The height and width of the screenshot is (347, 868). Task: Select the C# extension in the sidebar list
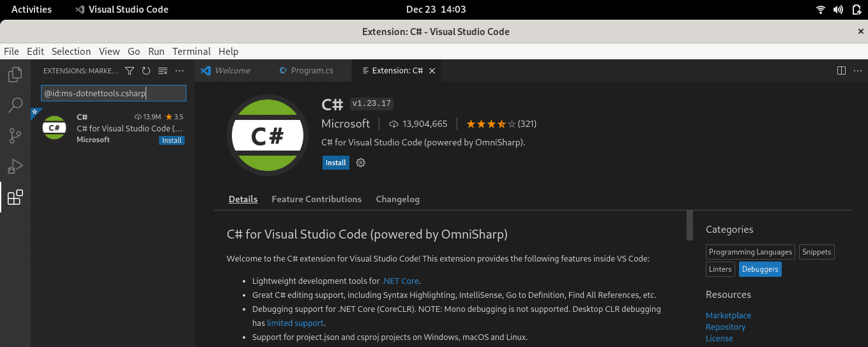(x=112, y=128)
